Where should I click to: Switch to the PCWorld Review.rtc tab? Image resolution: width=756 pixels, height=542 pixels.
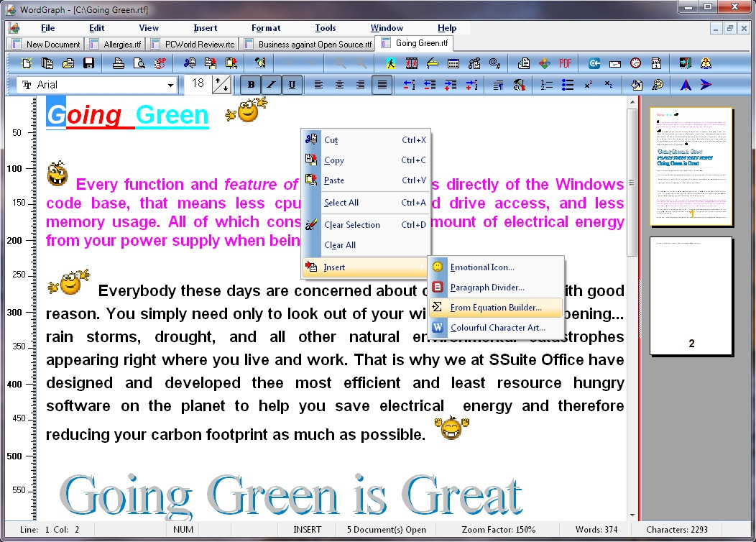coord(194,45)
